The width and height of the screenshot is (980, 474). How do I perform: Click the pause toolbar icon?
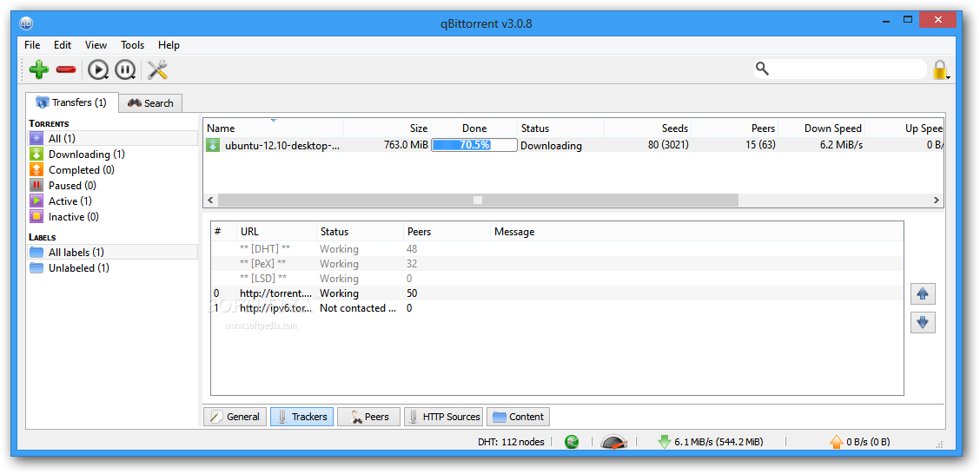125,69
